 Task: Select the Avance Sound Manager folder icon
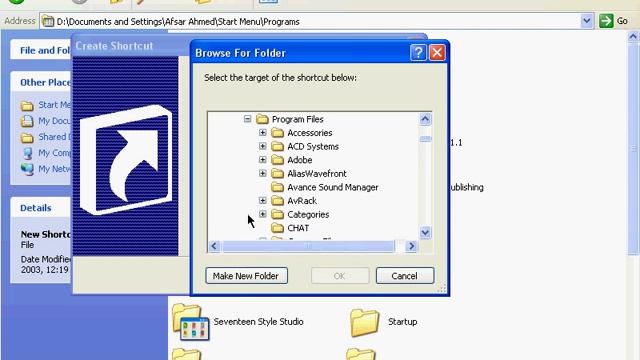click(x=278, y=187)
